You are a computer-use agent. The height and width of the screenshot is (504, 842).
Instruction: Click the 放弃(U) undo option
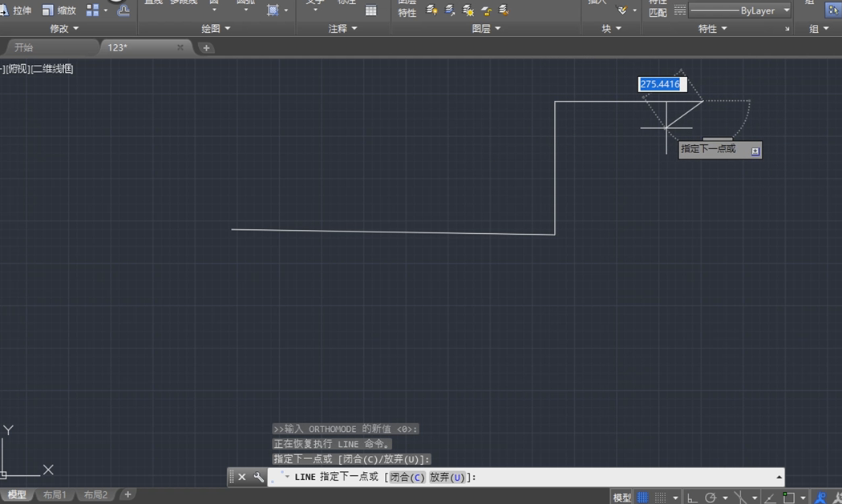[447, 478]
